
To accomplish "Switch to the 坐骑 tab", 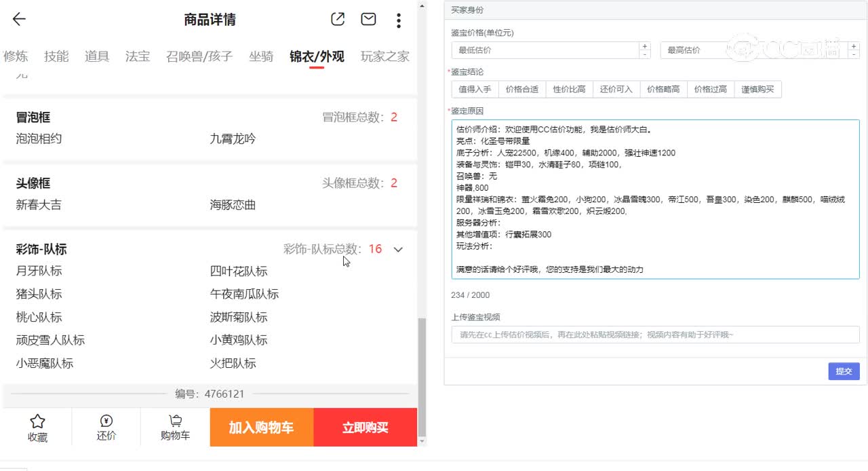I will pyautogui.click(x=261, y=56).
